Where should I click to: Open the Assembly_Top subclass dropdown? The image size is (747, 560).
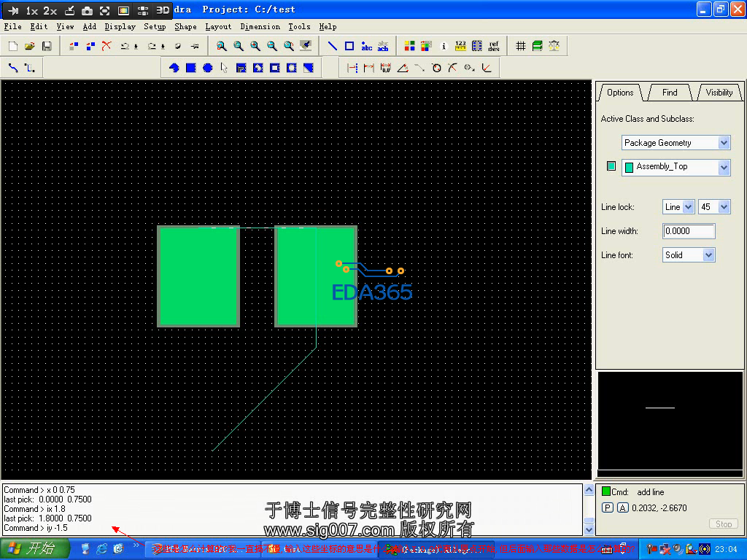point(724,167)
